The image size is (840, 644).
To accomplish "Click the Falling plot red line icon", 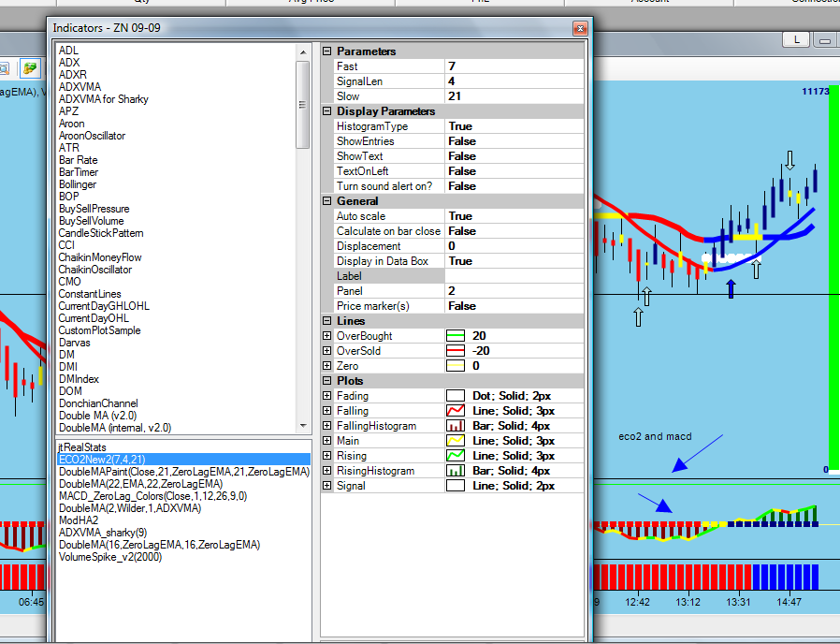I will click(x=455, y=411).
